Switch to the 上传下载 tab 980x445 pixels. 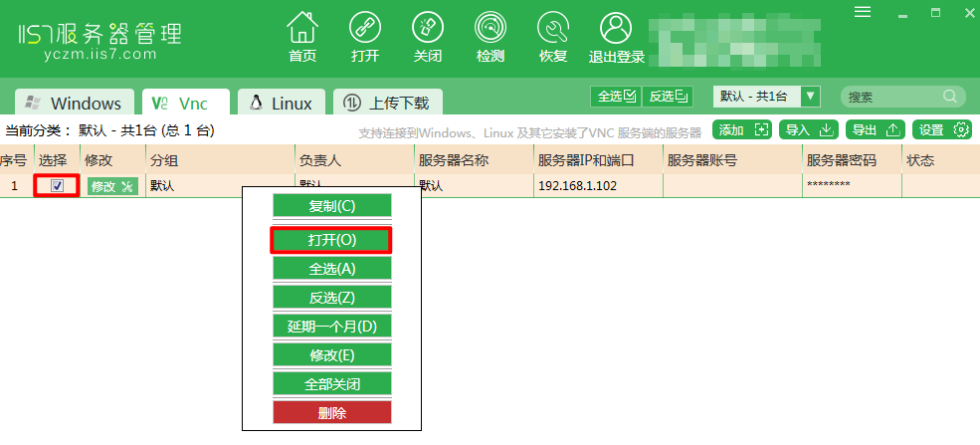387,103
